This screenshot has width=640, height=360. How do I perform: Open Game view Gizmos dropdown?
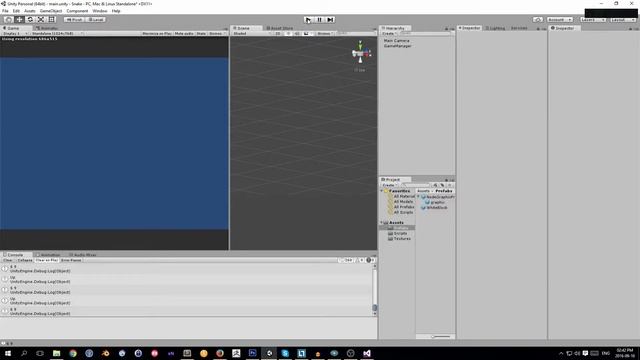tap(217, 33)
